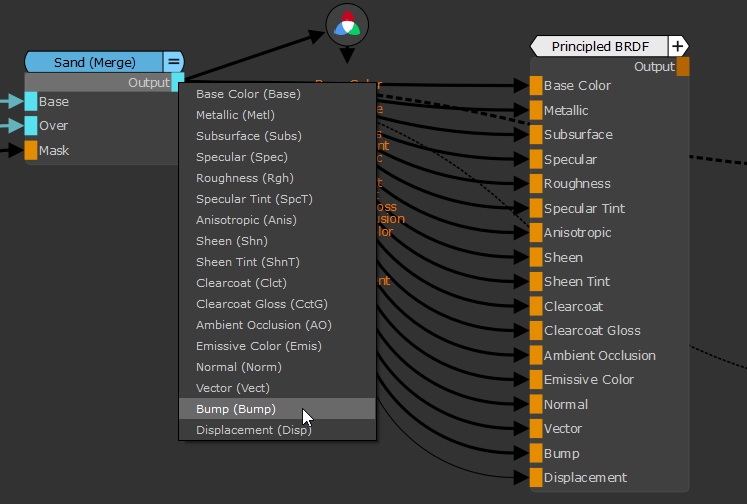Click the Principled BRDF Output port
The image size is (747, 504).
pyautogui.click(x=683, y=67)
